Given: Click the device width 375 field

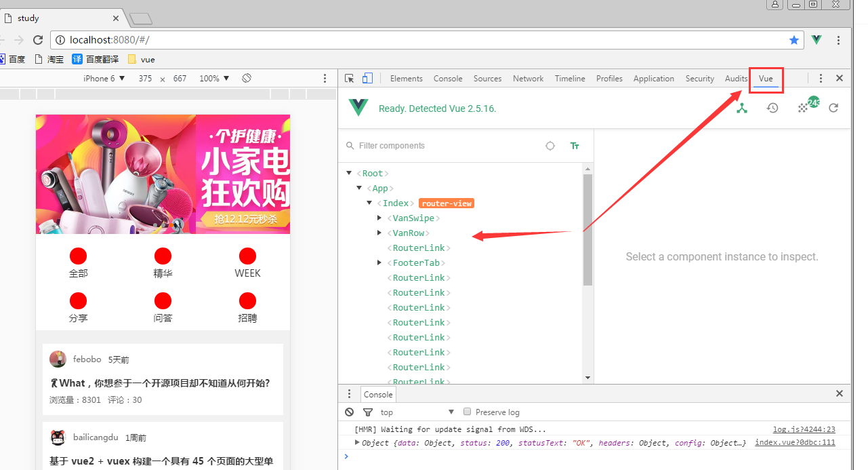Looking at the screenshot, I should 145,79.
